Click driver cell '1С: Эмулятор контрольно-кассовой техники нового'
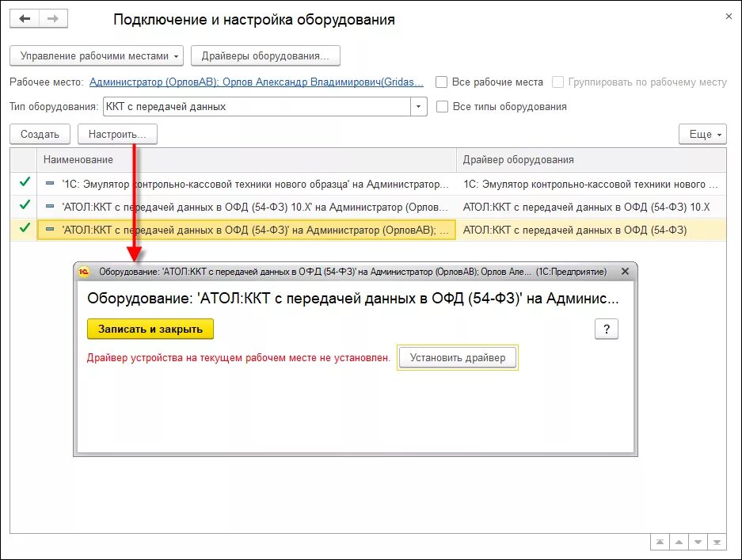Viewport: 742px width, 560px height. [591, 184]
